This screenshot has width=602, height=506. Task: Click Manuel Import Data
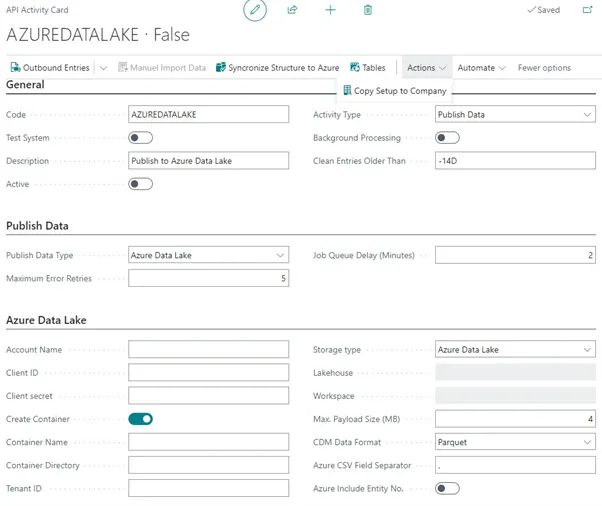point(162,68)
